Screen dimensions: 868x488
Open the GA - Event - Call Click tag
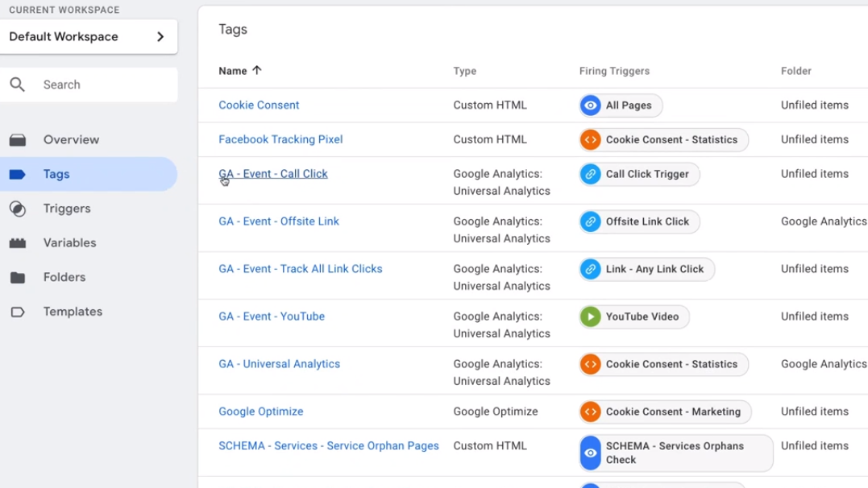click(273, 174)
